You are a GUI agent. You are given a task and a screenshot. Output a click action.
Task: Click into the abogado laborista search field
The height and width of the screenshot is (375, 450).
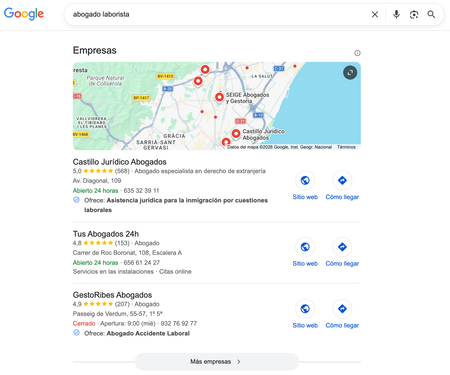217,14
